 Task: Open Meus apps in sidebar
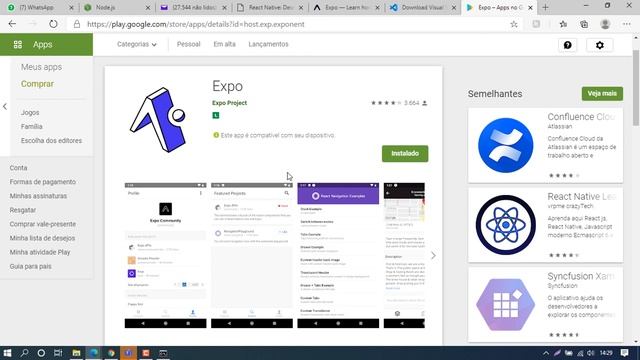coord(41,67)
